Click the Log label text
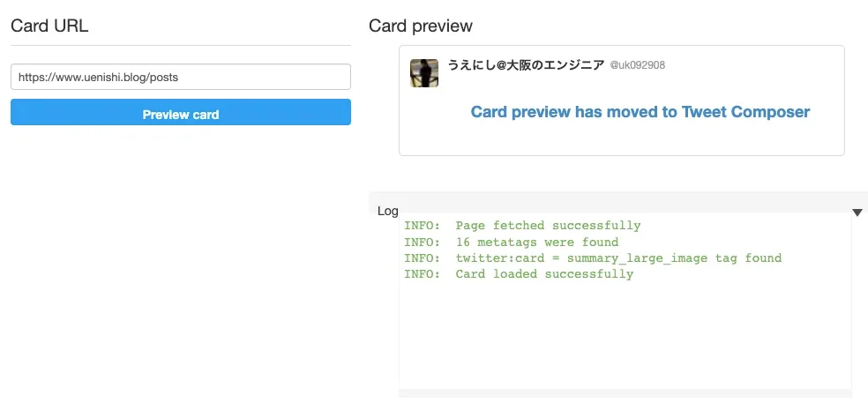This screenshot has height=403, width=868. [387, 211]
